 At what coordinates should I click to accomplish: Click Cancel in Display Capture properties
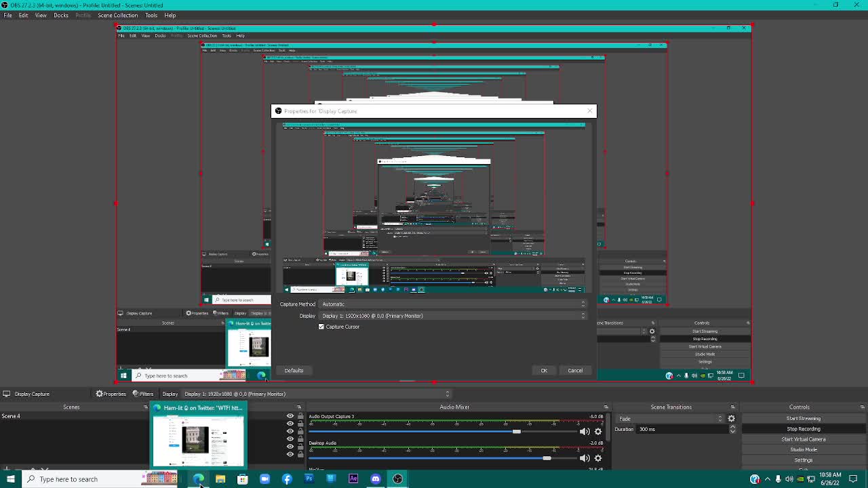coord(575,371)
